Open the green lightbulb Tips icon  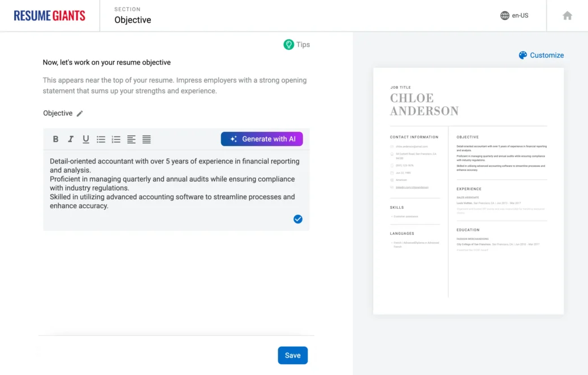(x=289, y=45)
